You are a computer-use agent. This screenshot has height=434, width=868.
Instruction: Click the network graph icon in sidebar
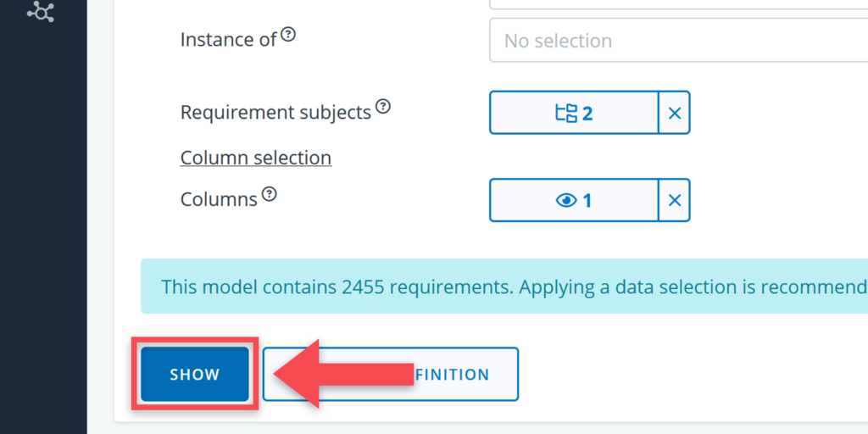point(40,12)
